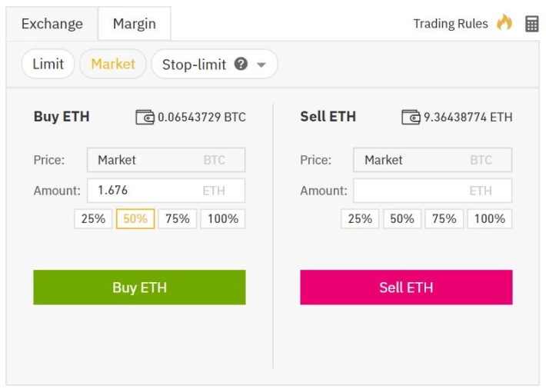Click the BTC wallet icon

click(145, 117)
